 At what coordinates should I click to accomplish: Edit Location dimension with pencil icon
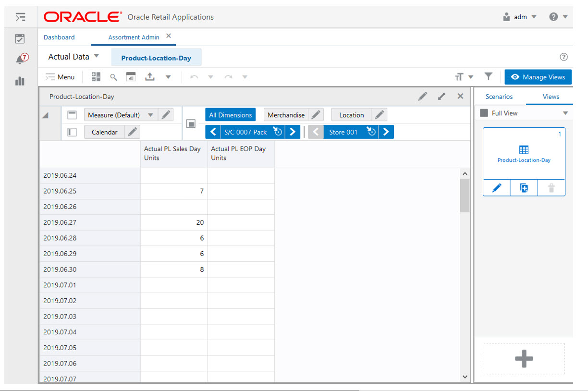pyautogui.click(x=380, y=115)
